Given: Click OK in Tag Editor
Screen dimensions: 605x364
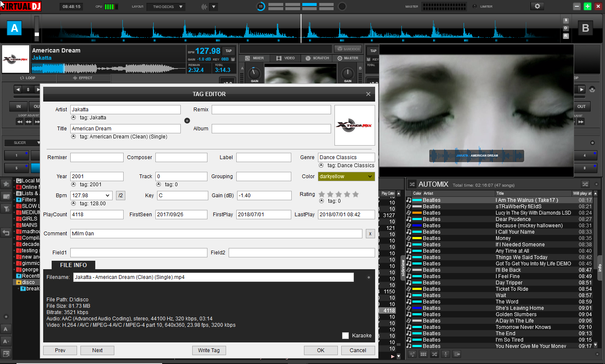Looking at the screenshot, I should (x=321, y=350).
